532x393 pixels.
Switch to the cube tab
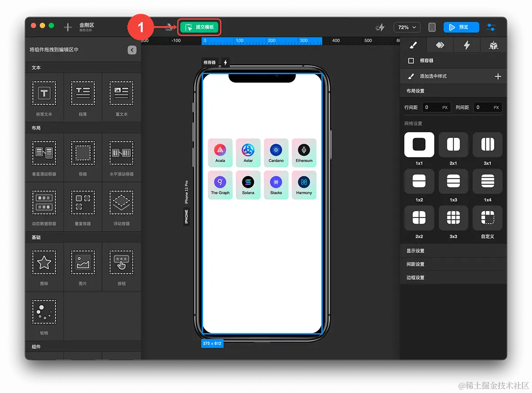[x=493, y=45]
